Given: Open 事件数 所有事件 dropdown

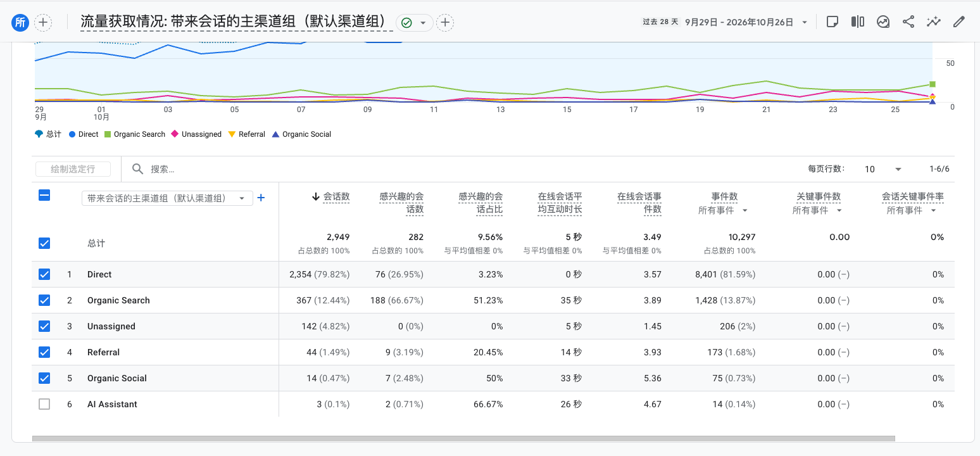Looking at the screenshot, I should point(724,210).
